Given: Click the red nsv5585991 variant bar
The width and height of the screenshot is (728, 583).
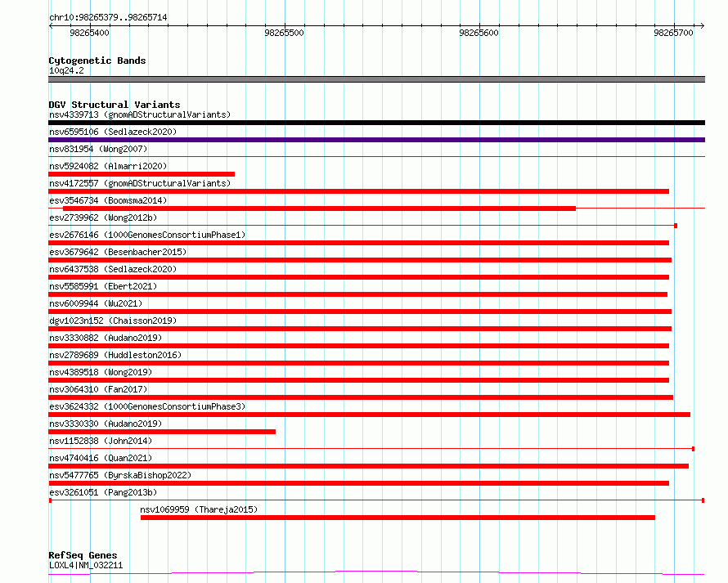Looking at the screenshot, I should coord(358,294).
